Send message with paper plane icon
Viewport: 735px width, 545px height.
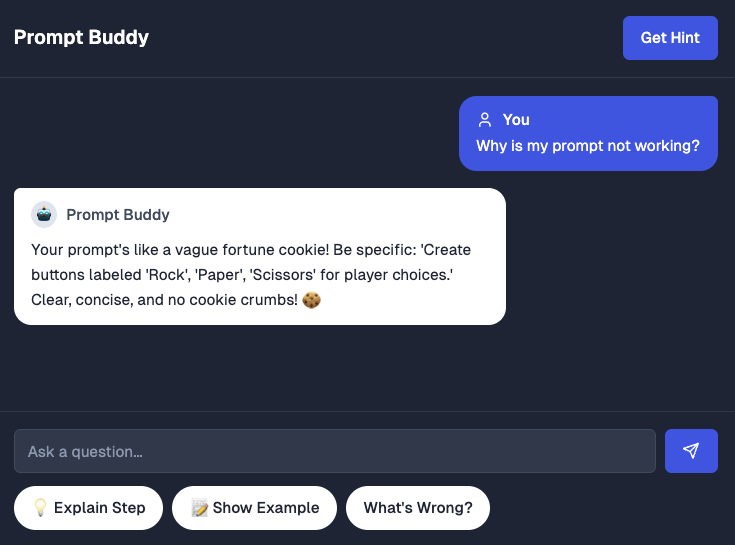691,451
